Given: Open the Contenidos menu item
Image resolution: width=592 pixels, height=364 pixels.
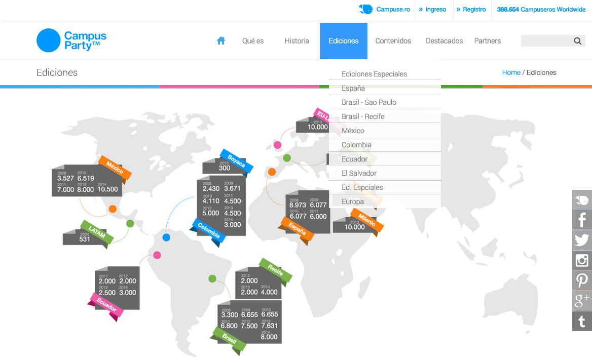Looking at the screenshot, I should 393,41.
